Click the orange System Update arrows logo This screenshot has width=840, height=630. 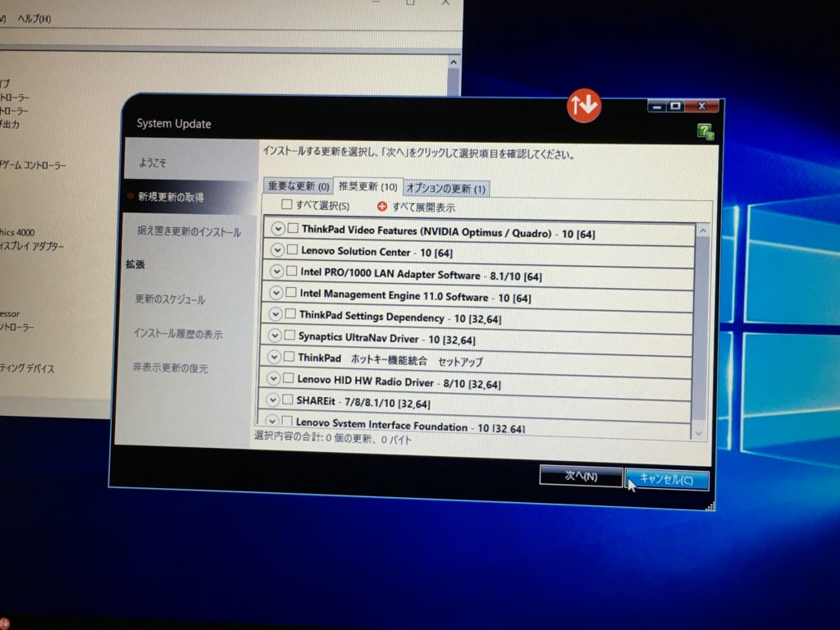(x=585, y=105)
